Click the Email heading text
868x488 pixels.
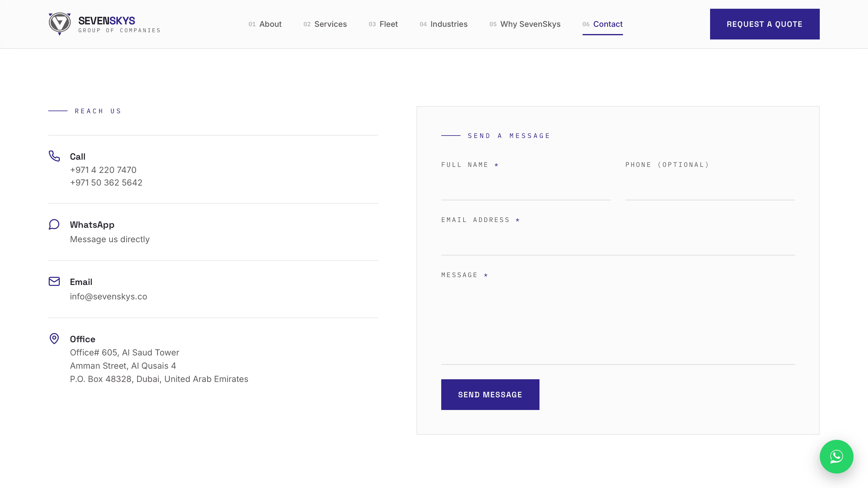(81, 282)
